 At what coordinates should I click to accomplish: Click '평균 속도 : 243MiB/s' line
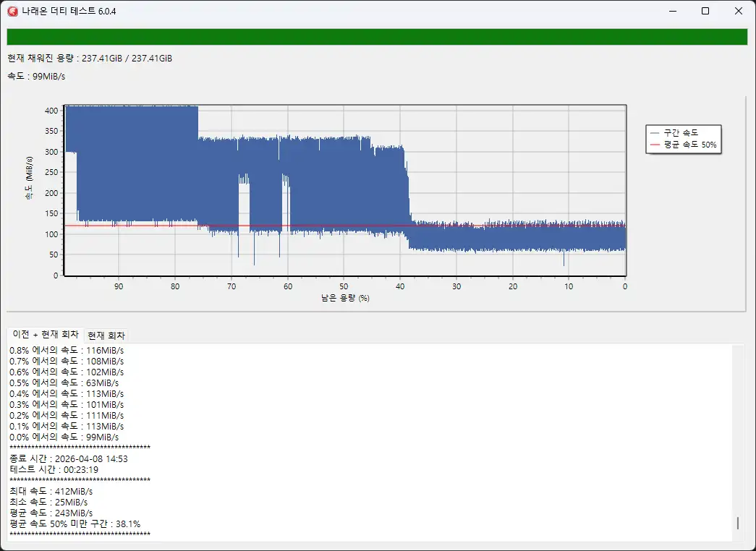click(51, 513)
